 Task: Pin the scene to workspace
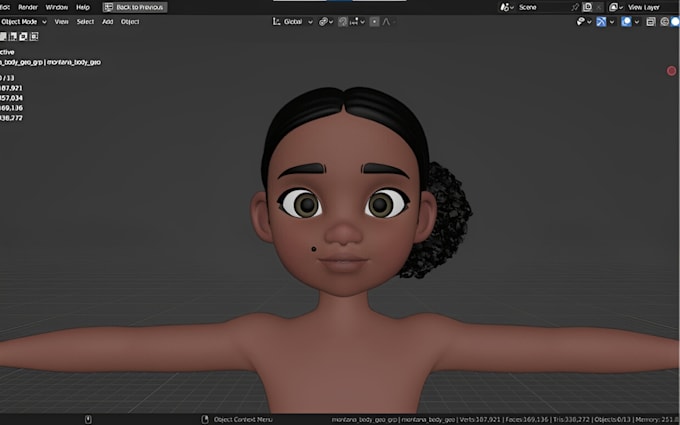click(x=575, y=7)
